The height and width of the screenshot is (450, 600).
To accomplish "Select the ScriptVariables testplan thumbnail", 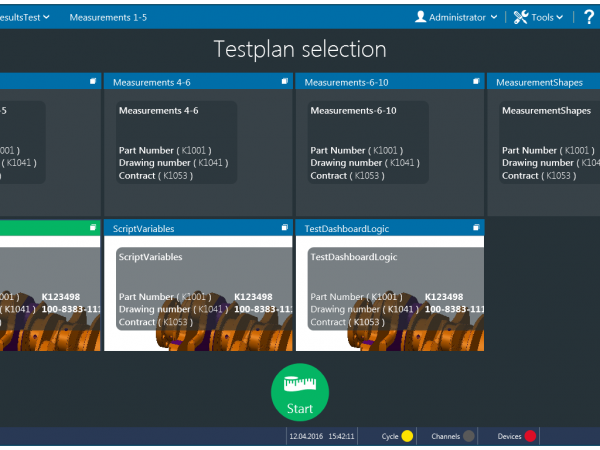I will pyautogui.click(x=198, y=293).
